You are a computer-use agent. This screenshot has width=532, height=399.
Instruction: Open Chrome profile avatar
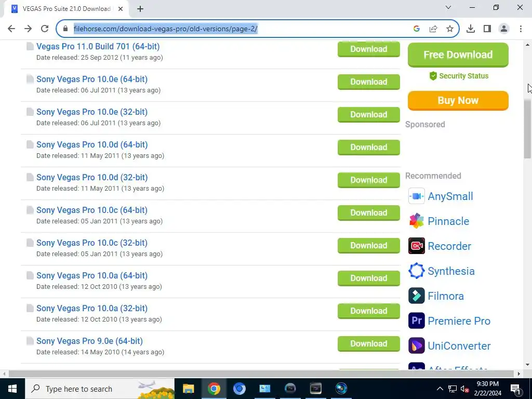pyautogui.click(x=504, y=29)
